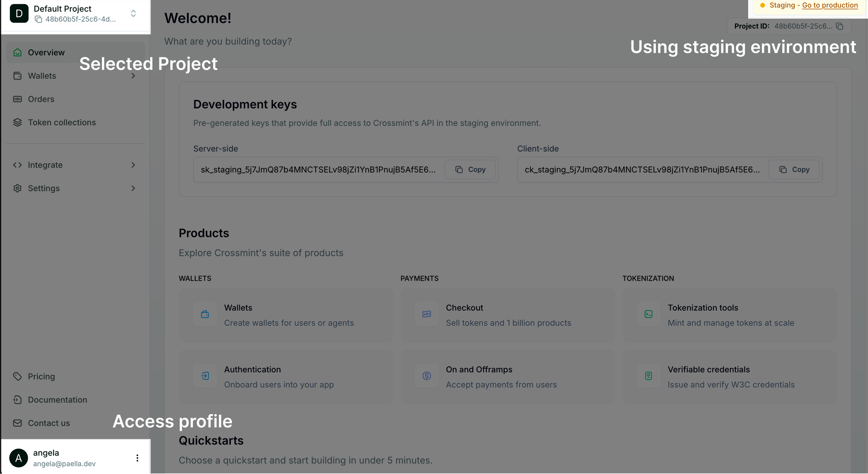Open the Checkout product card
The width and height of the screenshot is (868, 474).
point(508,315)
